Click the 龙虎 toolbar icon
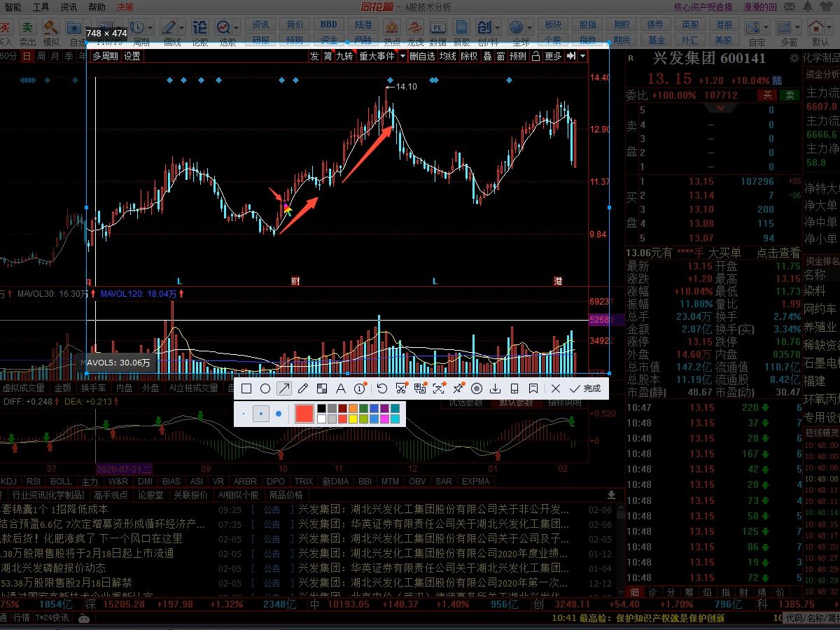Image resolution: width=840 pixels, height=630 pixels. pyautogui.click(x=416, y=32)
